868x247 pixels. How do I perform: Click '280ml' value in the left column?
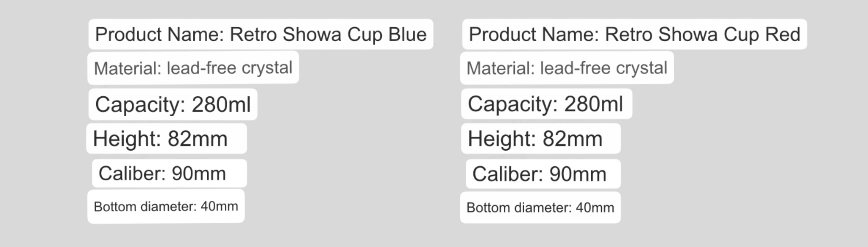point(221,104)
